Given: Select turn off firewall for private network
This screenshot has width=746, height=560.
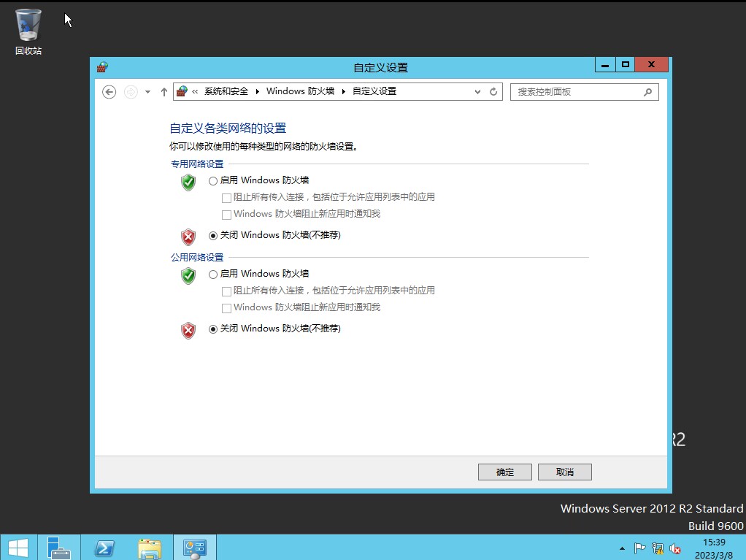Looking at the screenshot, I should point(213,236).
